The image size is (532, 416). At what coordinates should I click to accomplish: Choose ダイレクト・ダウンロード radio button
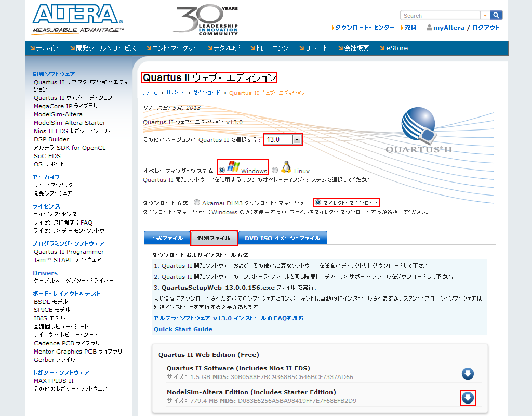[x=318, y=202]
